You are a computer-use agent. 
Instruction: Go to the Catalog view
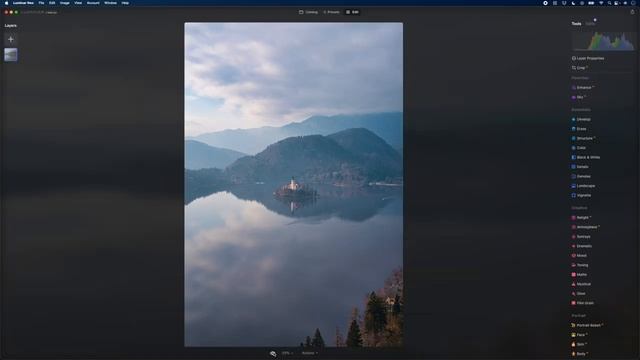[x=309, y=12]
